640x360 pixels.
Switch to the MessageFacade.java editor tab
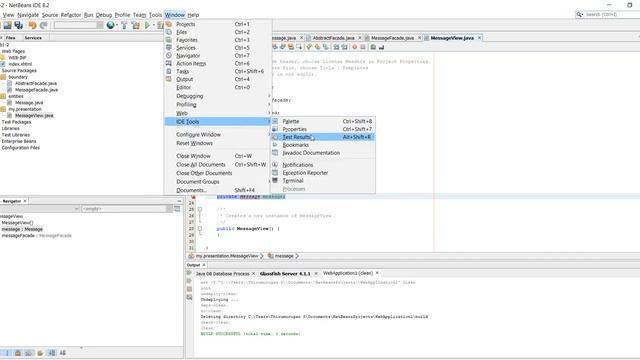point(392,38)
